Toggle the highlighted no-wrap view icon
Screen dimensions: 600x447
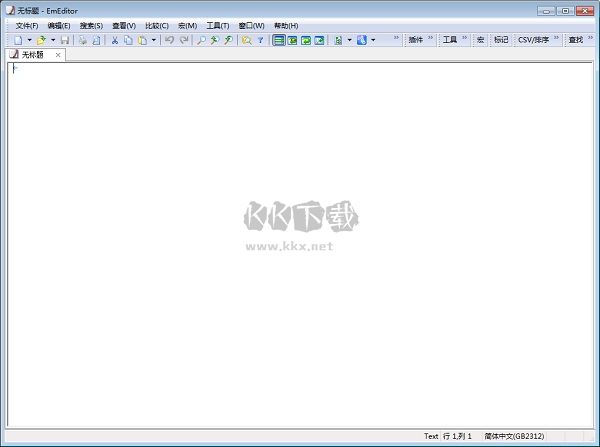tap(279, 40)
